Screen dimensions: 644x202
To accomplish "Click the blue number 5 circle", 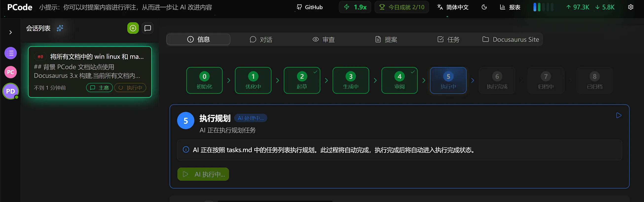I will click(x=185, y=121).
